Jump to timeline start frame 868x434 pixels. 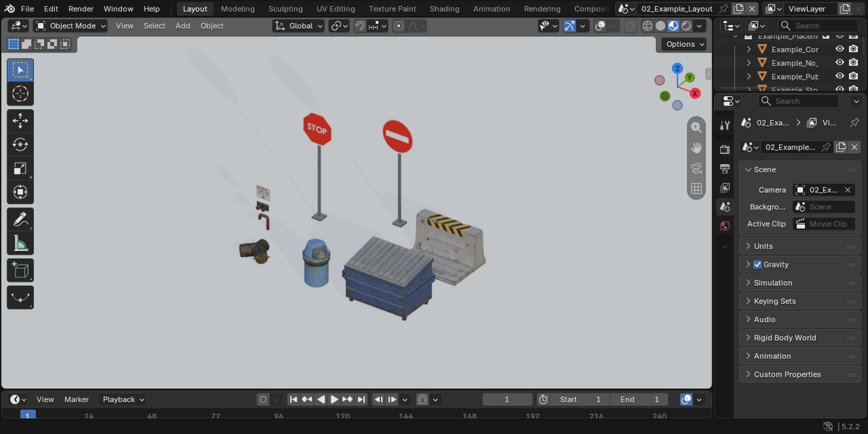(293, 399)
